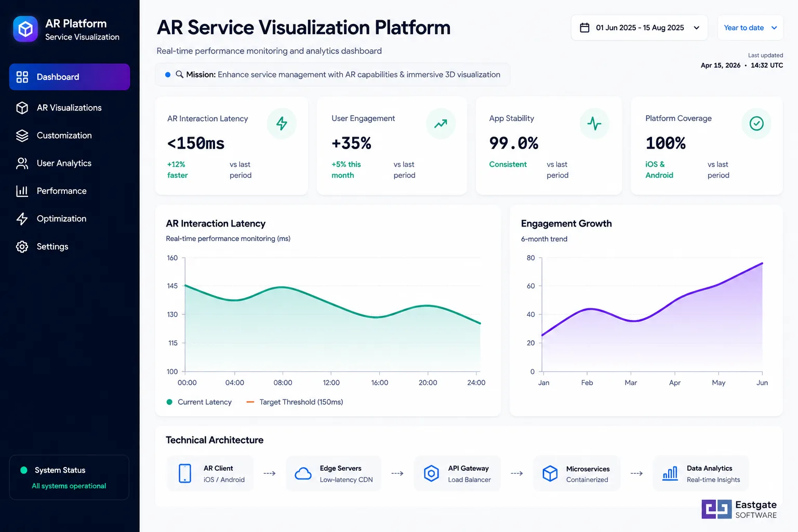
Task: Click the User Analytics people icon
Action: click(x=22, y=163)
